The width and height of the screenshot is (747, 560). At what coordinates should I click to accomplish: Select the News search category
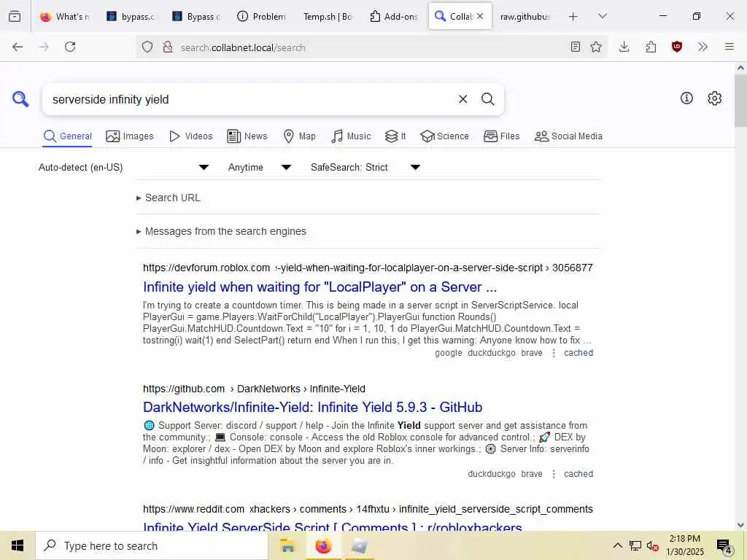[247, 136]
